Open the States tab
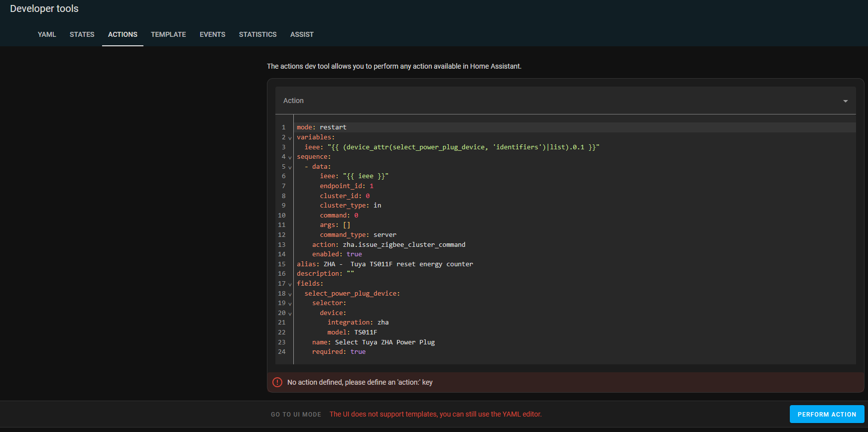The height and width of the screenshot is (432, 868). tap(82, 34)
